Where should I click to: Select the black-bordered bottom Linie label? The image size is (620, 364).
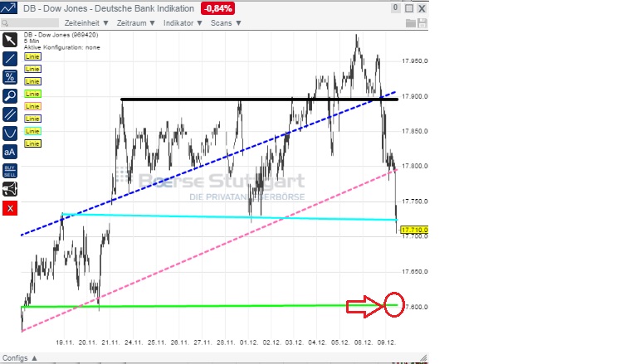click(x=32, y=143)
